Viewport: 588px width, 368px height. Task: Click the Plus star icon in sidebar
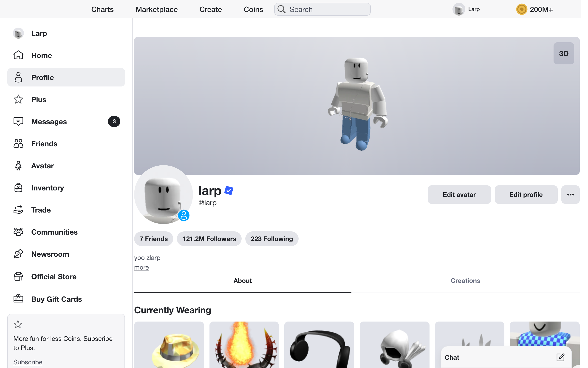[x=18, y=99]
